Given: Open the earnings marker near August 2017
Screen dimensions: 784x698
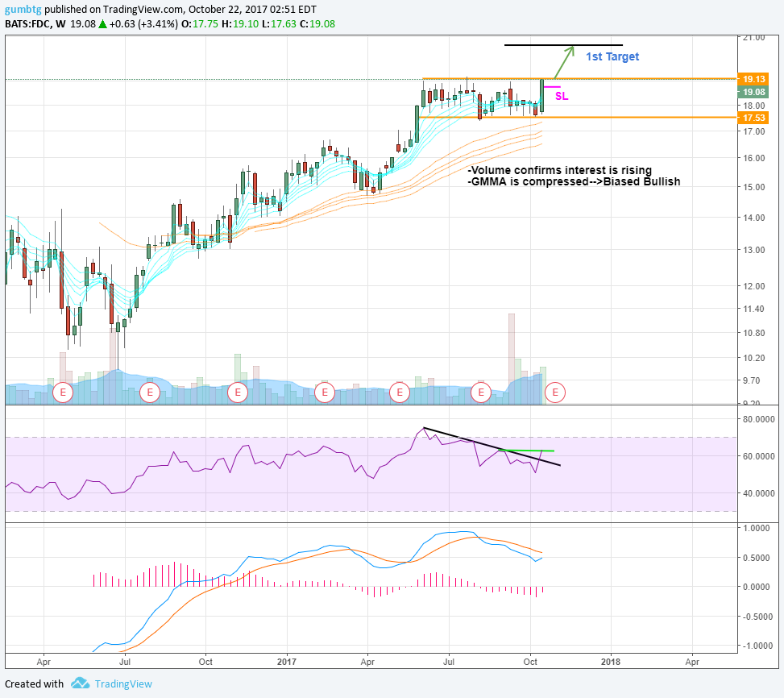Looking at the screenshot, I should (481, 393).
